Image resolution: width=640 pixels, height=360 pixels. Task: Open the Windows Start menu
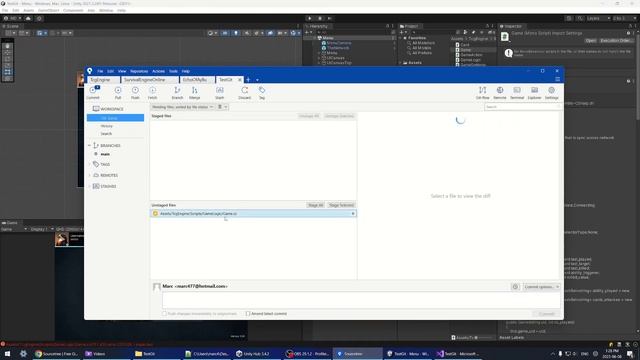(7, 354)
